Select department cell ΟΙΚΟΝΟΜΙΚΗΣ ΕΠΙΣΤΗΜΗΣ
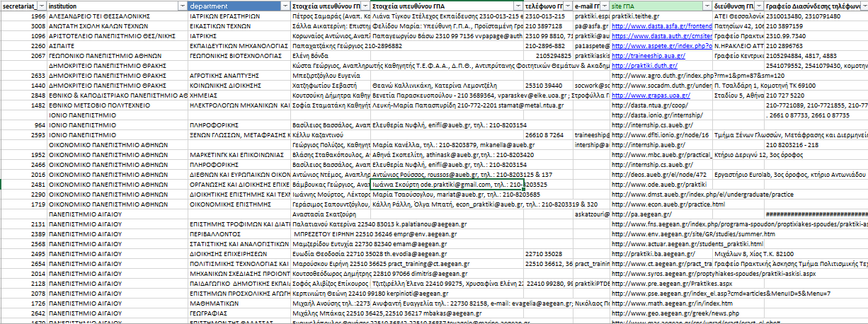 tap(239, 203)
